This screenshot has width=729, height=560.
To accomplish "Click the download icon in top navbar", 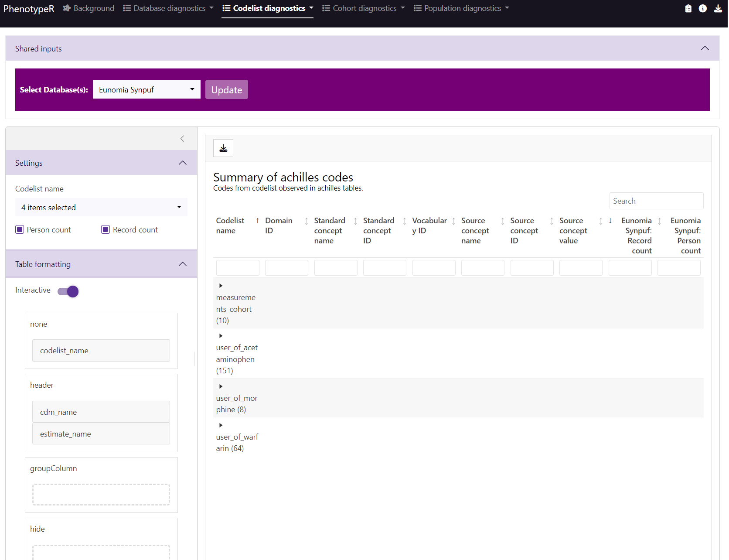I will pyautogui.click(x=718, y=9).
